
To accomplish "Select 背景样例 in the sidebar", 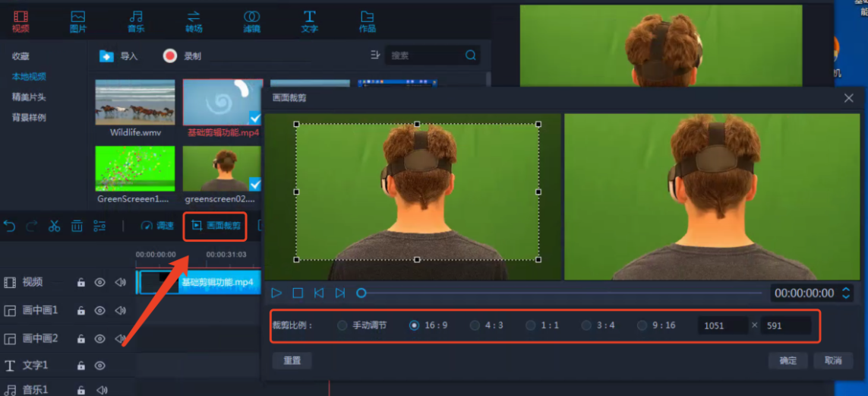I will (x=29, y=117).
